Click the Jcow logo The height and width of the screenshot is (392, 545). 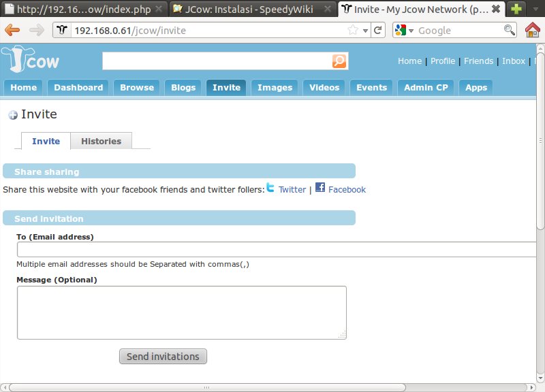pyautogui.click(x=31, y=61)
